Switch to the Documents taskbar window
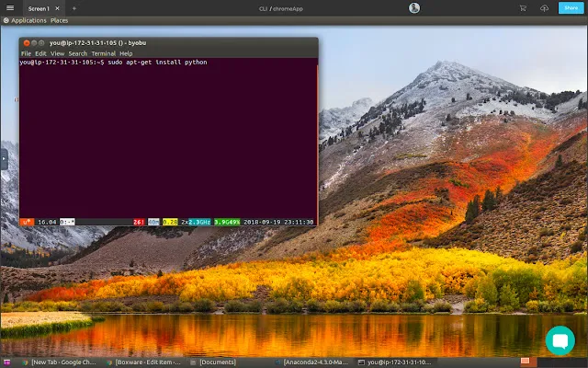 coord(220,362)
